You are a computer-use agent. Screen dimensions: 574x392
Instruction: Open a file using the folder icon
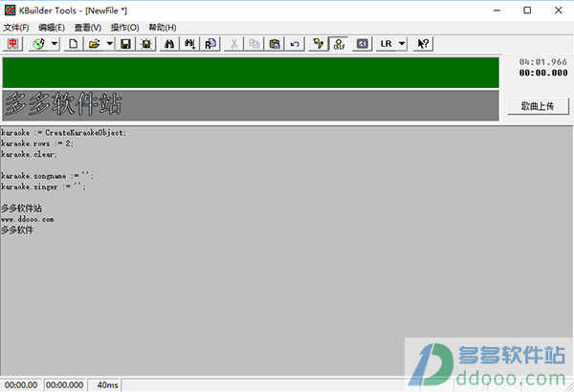point(94,44)
